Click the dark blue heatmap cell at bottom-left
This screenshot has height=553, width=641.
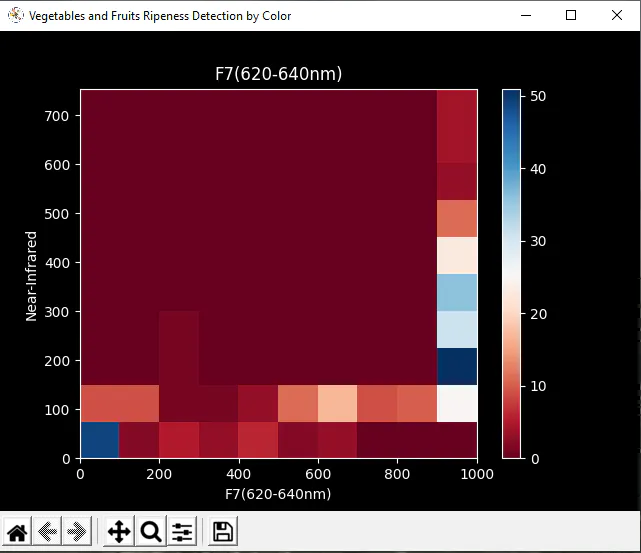pos(100,440)
